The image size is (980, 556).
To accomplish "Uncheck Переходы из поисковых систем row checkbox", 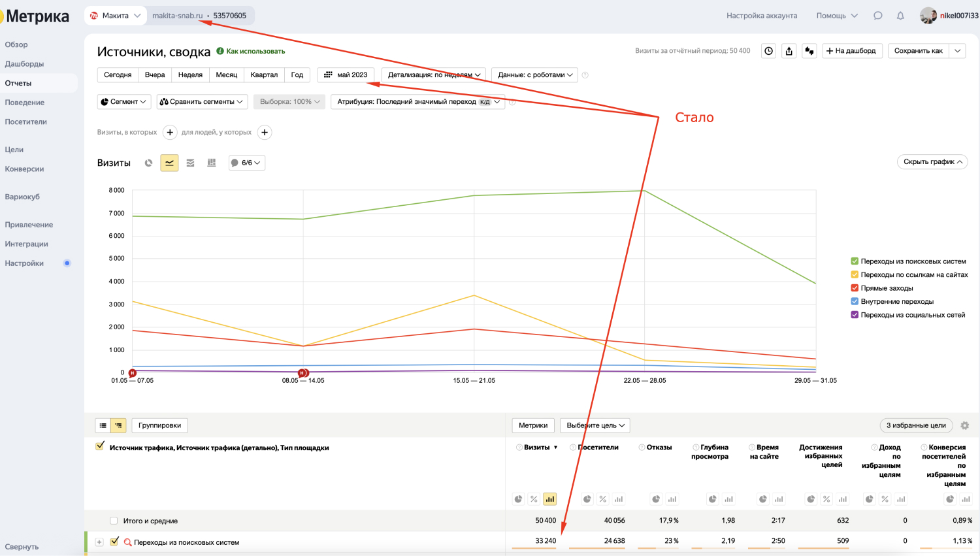I will pos(115,541).
